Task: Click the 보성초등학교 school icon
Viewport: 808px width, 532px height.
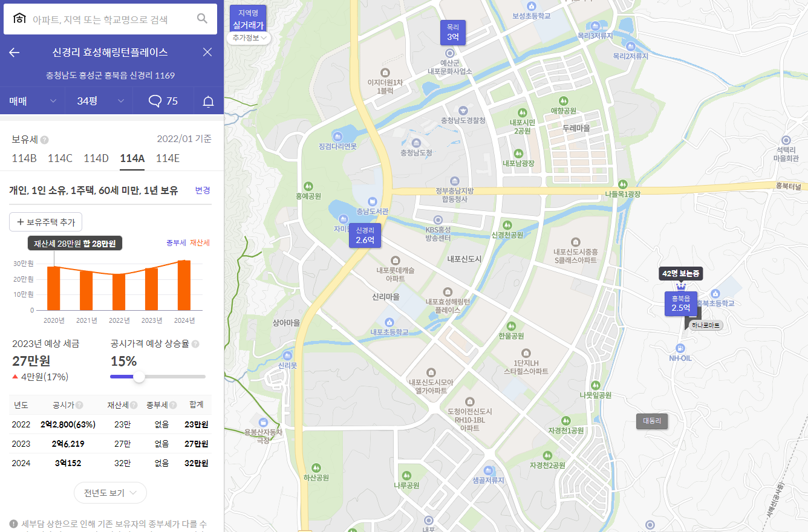Action: click(x=532, y=5)
